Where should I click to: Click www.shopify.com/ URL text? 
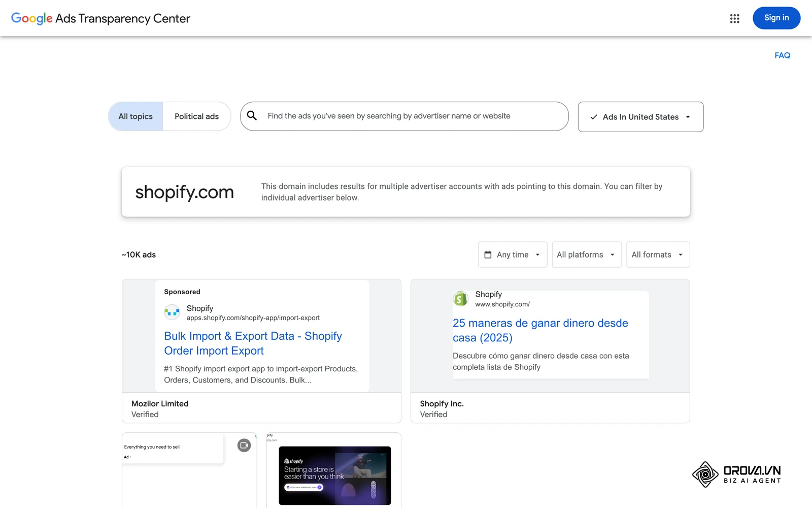pos(502,304)
